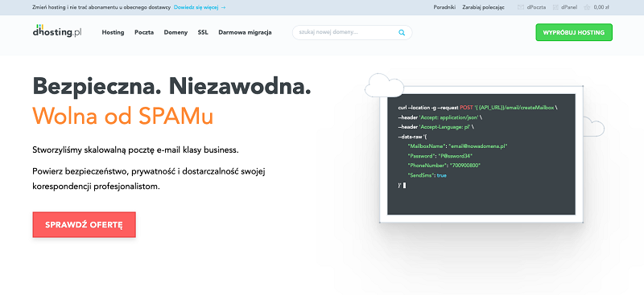
Task: Open the shopping cart basket icon
Action: tap(587, 7)
